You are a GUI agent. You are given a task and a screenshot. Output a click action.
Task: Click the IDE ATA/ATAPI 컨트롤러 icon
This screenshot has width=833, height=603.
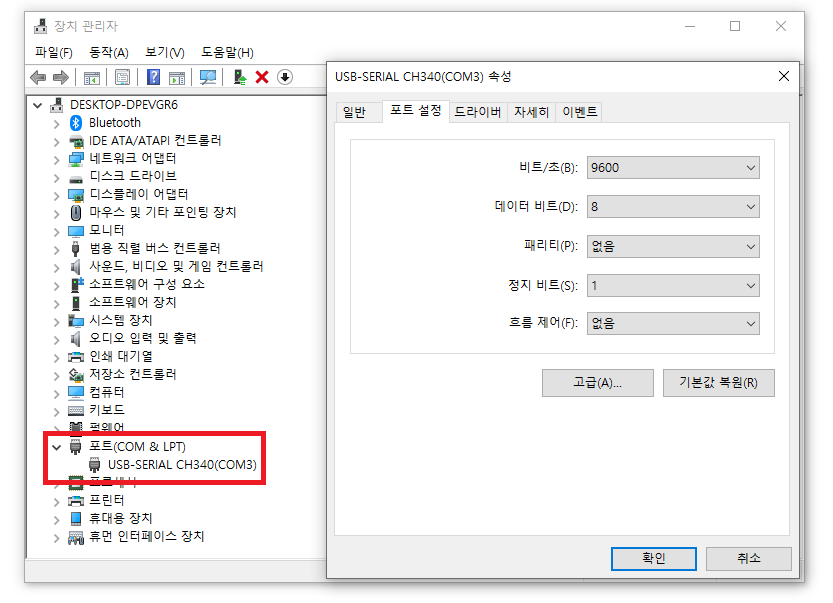76,141
